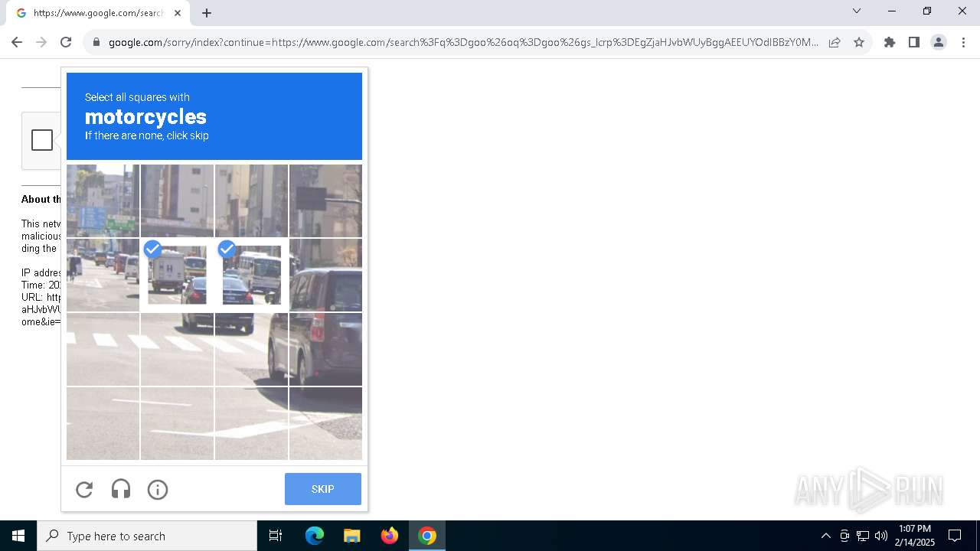The width and height of the screenshot is (980, 551).
Task: Open the Extensions puzzle menu
Action: (890, 42)
